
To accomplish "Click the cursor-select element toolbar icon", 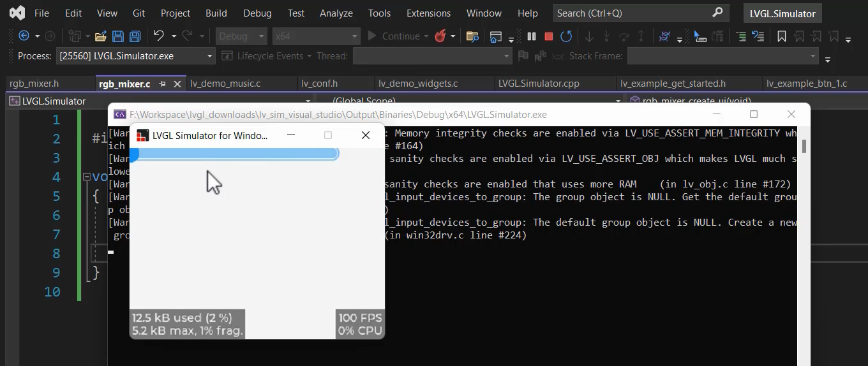I will (700, 36).
